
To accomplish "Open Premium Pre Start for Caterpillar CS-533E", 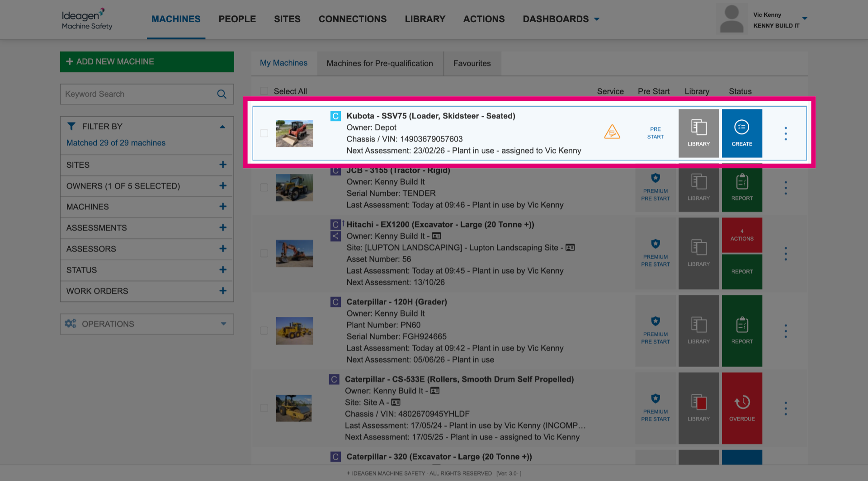I will coord(656,408).
